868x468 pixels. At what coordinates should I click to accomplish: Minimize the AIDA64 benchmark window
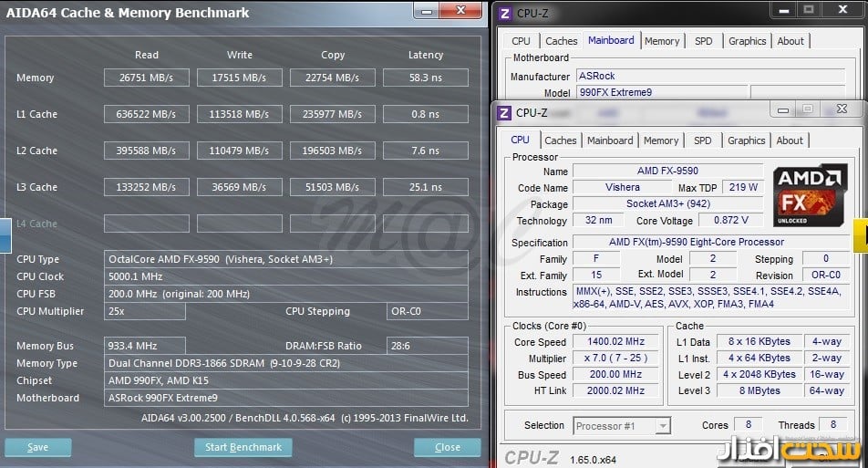tap(427, 11)
